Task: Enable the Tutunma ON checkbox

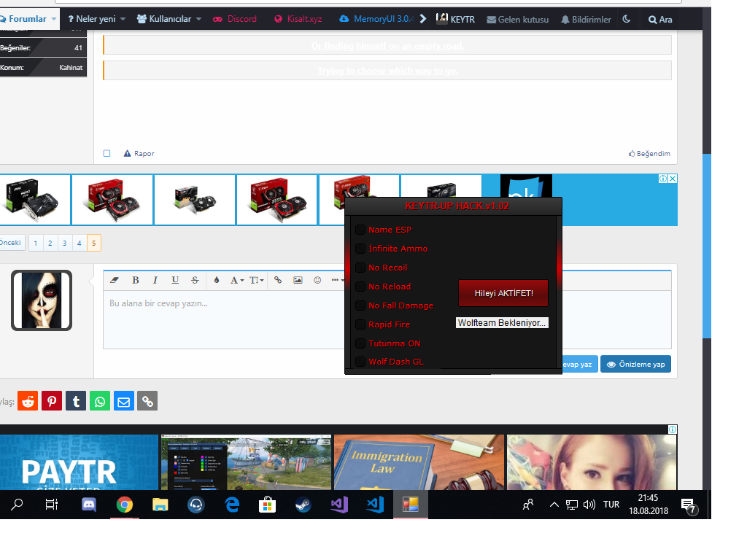Action: point(360,343)
